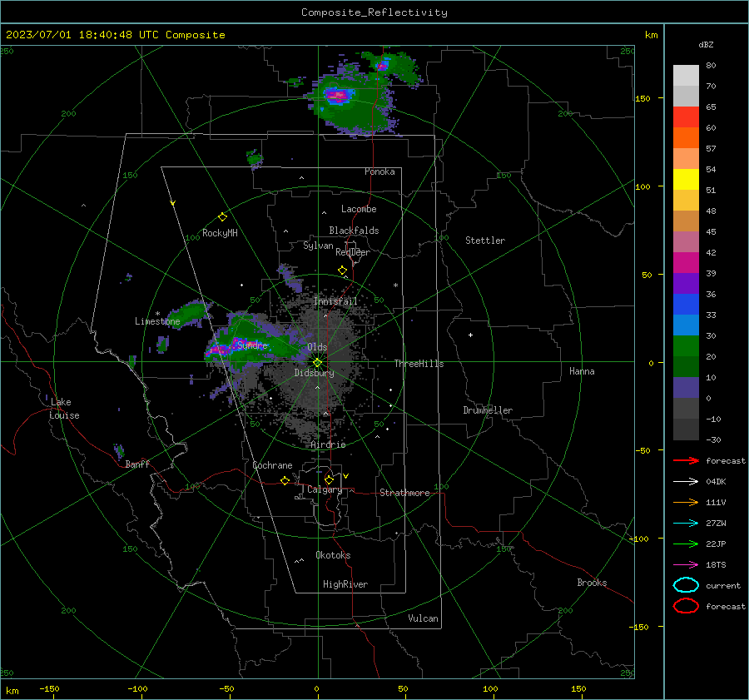Click the asterisk marker east of Innisfail
The image size is (749, 700).
tap(395, 285)
